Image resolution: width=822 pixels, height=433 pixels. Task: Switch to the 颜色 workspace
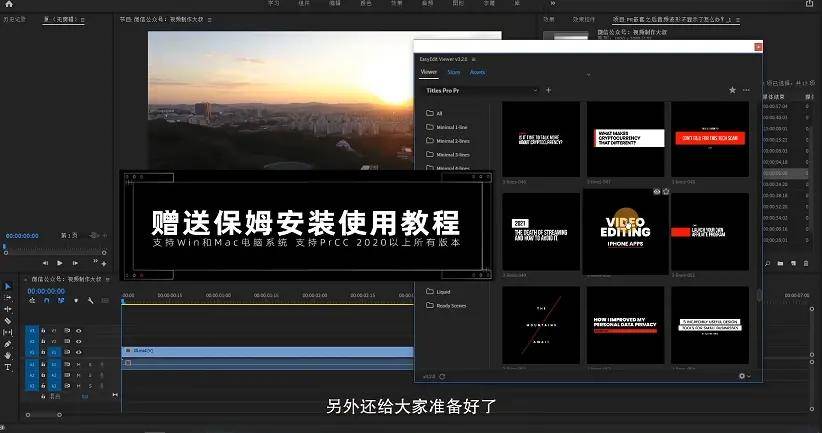(365, 3)
